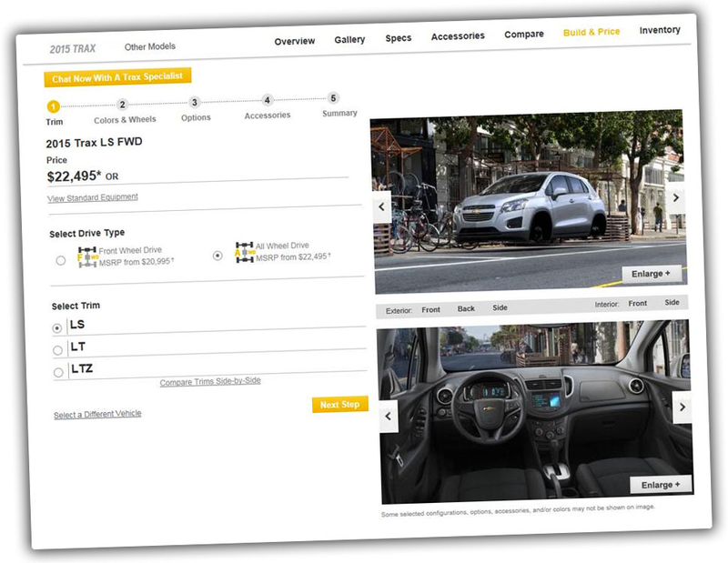Go to step 4 Accessories
The height and width of the screenshot is (563, 728).
click(267, 100)
